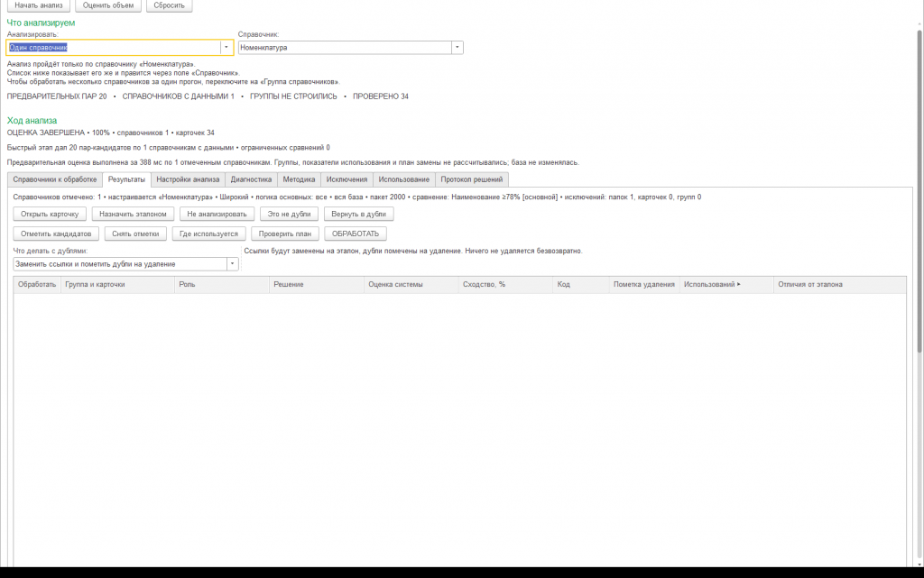Click the Сбросить button
Image resolution: width=924 pixels, height=578 pixels.
tap(169, 5)
